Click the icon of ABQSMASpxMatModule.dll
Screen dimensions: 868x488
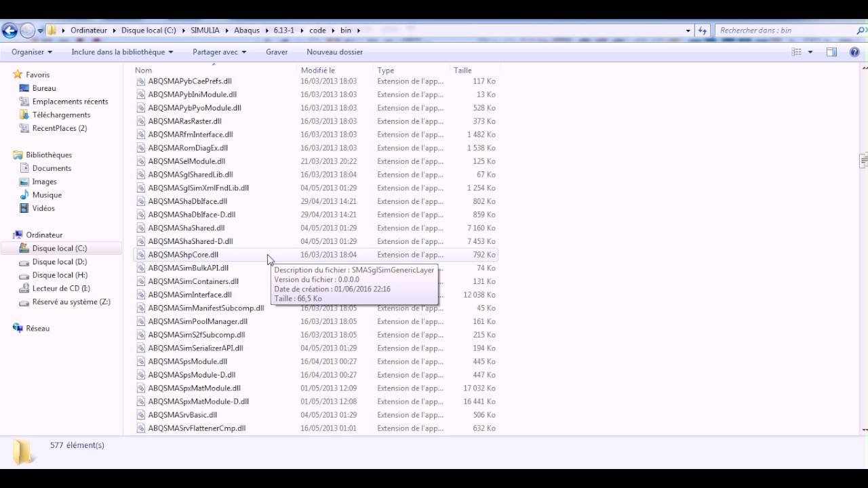tap(141, 388)
